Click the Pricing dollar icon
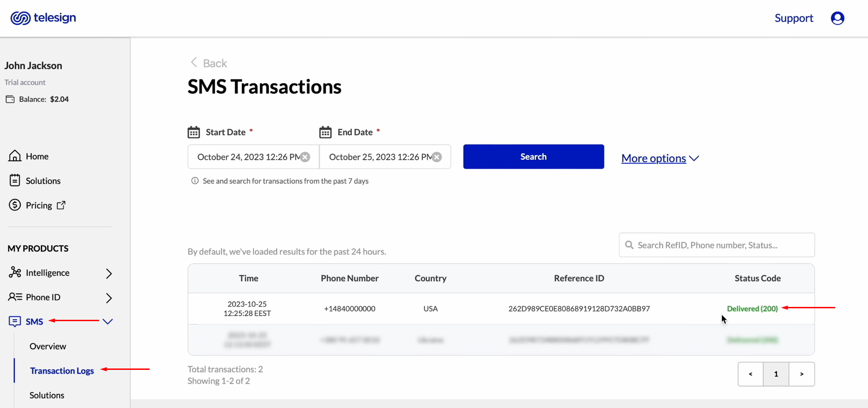The image size is (868, 408). (x=15, y=205)
